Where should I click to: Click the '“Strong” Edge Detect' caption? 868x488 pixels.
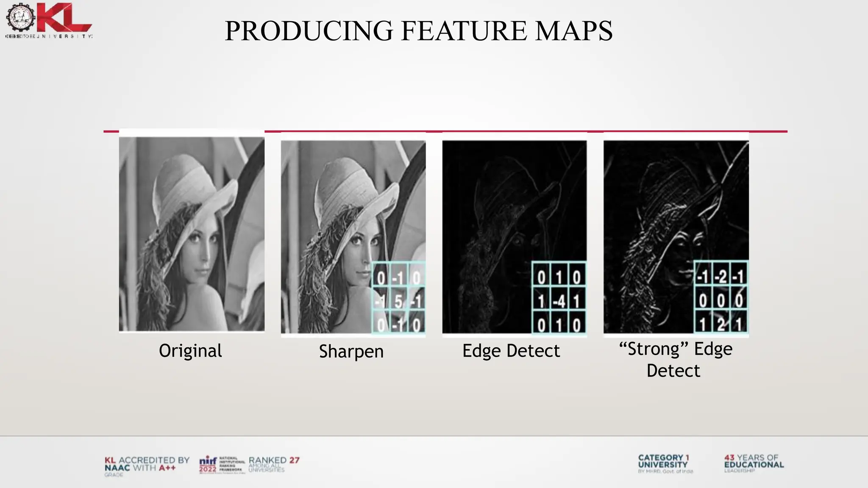pyautogui.click(x=675, y=360)
